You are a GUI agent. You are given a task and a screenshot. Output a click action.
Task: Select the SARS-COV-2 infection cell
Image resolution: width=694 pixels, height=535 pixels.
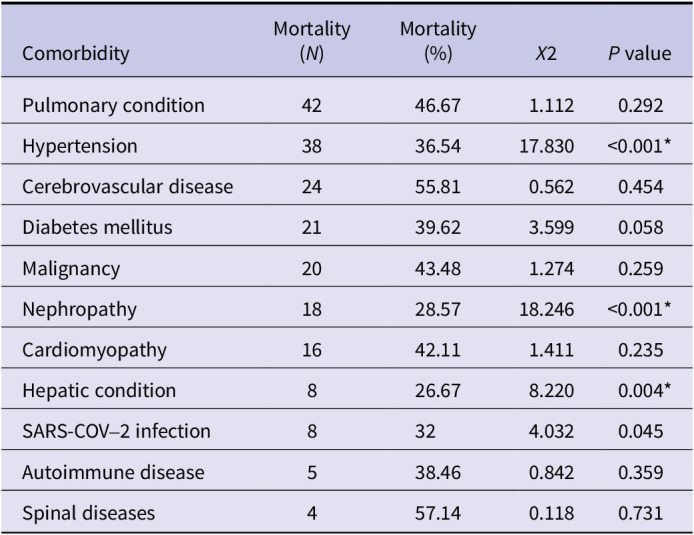116,432
